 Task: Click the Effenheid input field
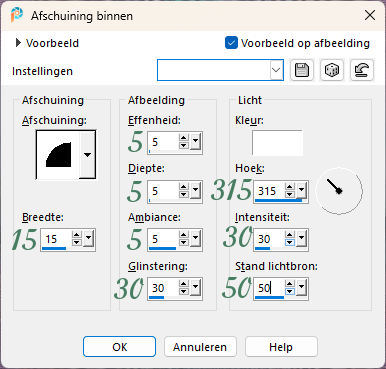click(163, 142)
